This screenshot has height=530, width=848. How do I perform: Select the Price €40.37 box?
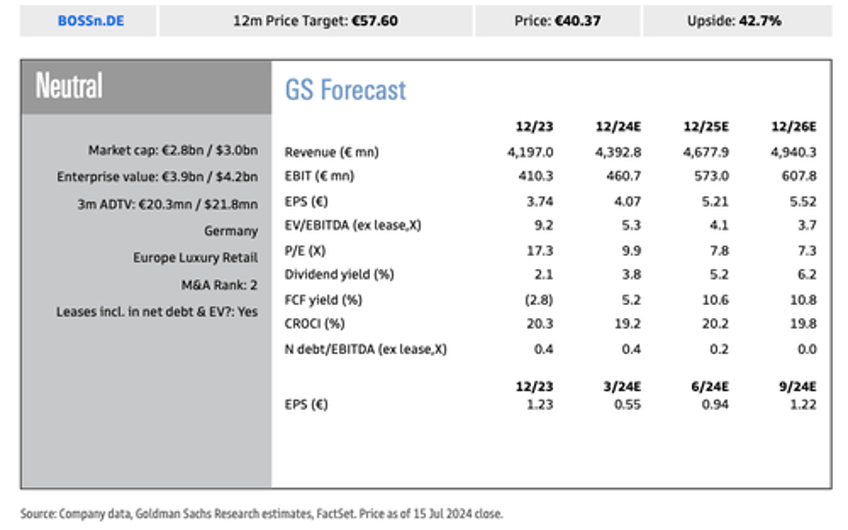click(x=558, y=21)
